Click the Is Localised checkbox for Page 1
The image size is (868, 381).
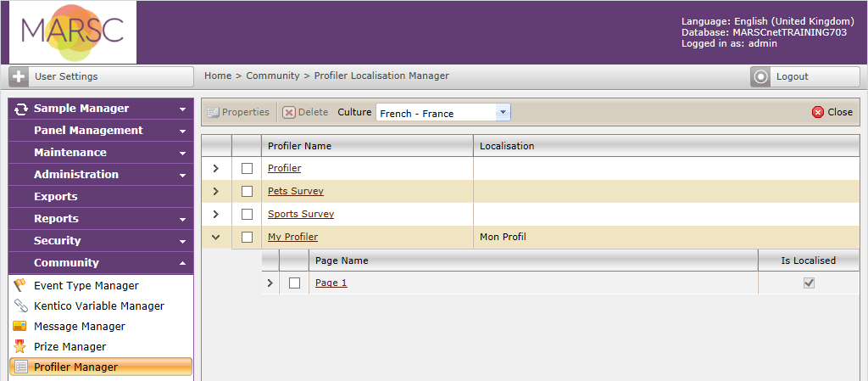pyautogui.click(x=809, y=283)
